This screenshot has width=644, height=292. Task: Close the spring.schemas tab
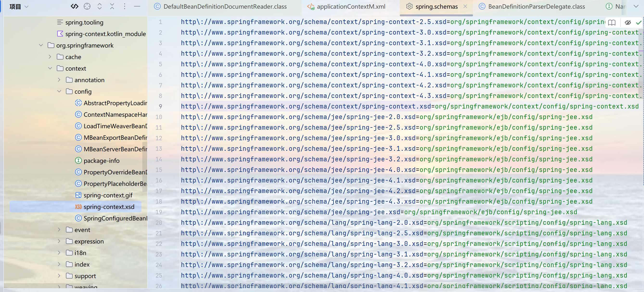click(x=465, y=6)
